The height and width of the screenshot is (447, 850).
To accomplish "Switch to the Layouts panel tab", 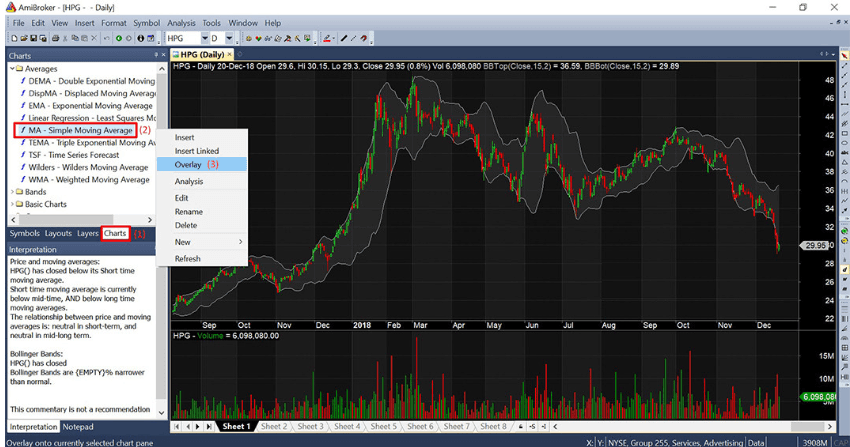I will tap(58, 234).
